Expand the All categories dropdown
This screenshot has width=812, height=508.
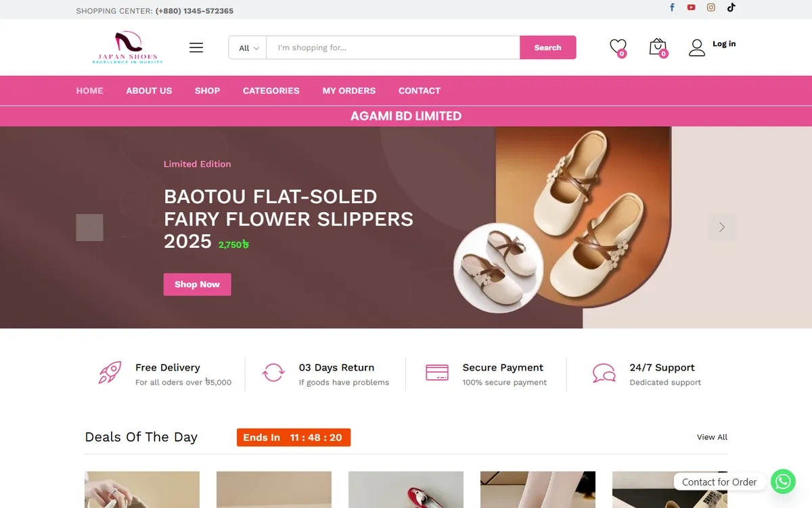[248, 47]
